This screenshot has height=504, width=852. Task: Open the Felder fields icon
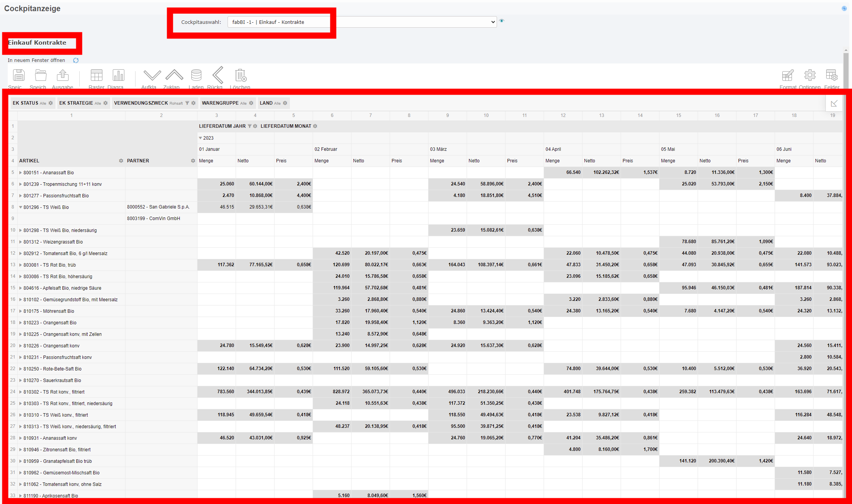pyautogui.click(x=832, y=75)
